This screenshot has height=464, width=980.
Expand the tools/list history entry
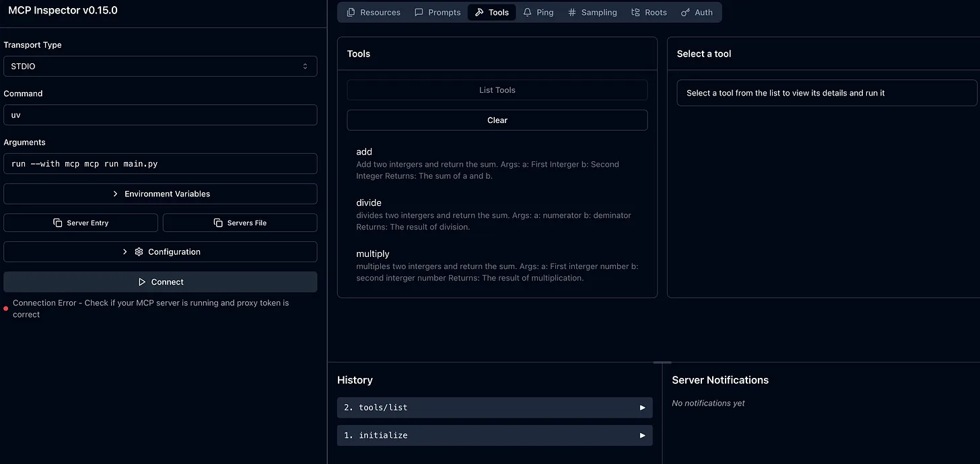pyautogui.click(x=495, y=408)
